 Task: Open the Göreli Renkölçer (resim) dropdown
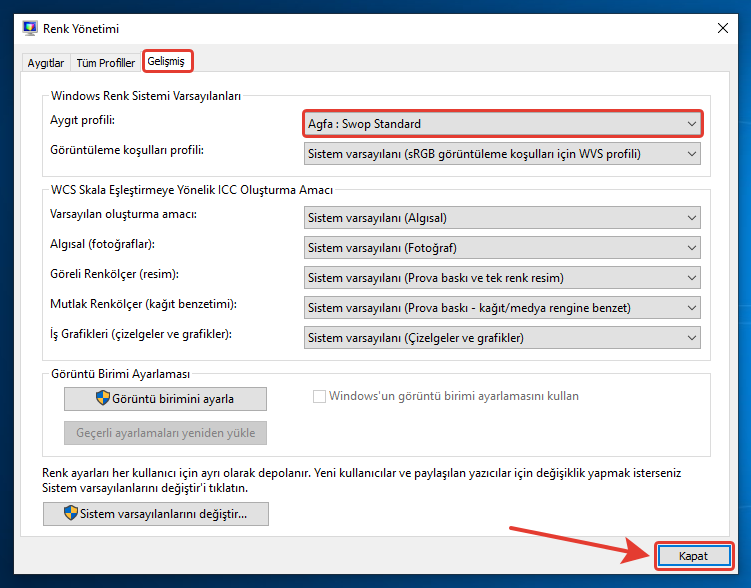coord(501,277)
